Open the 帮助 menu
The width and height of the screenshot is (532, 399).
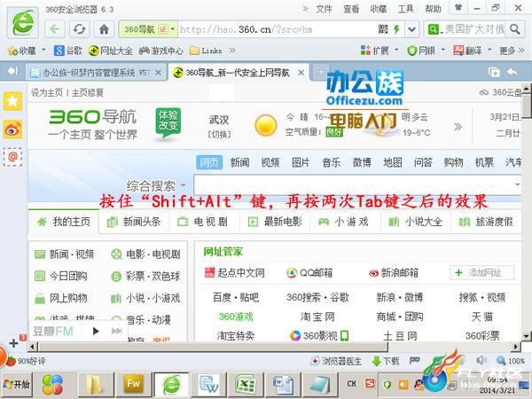[x=434, y=9]
